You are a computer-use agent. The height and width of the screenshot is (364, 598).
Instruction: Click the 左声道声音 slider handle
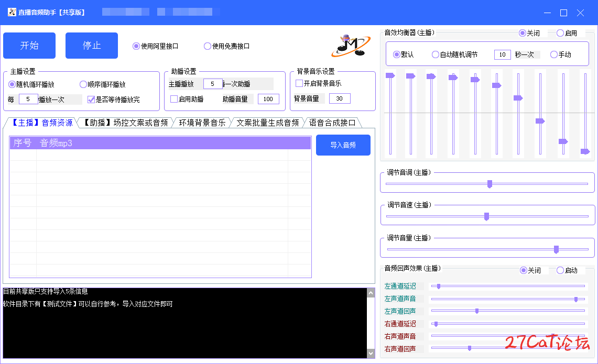pos(576,299)
